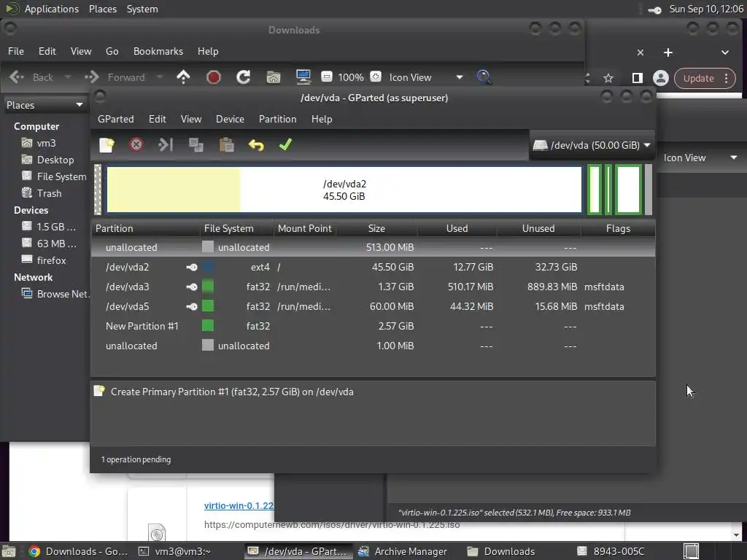Click the browser profile avatar icon
Viewport: 747px width, 560px height.
[x=661, y=78]
